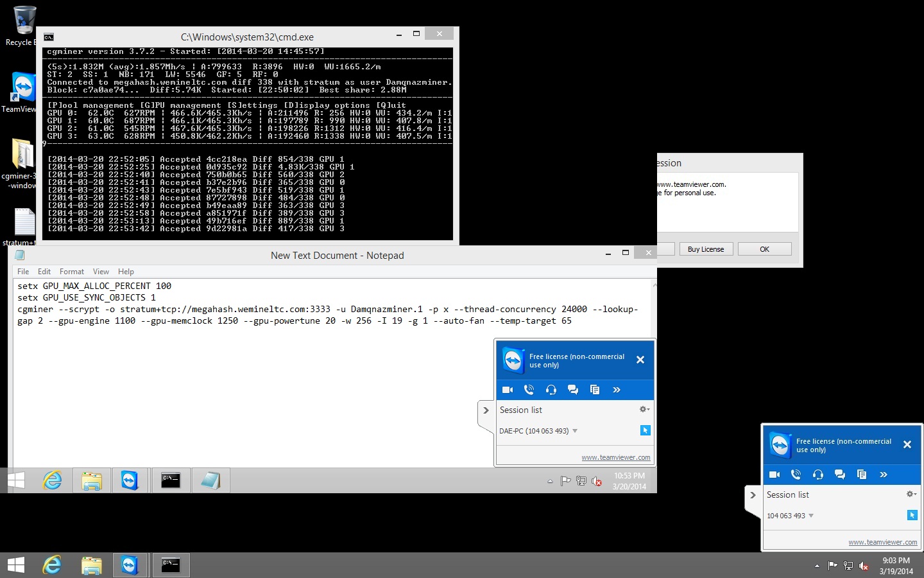Image resolution: width=924 pixels, height=578 pixels.
Task: Click Action Center flag on 9:03 PM taskbar
Action: point(832,565)
